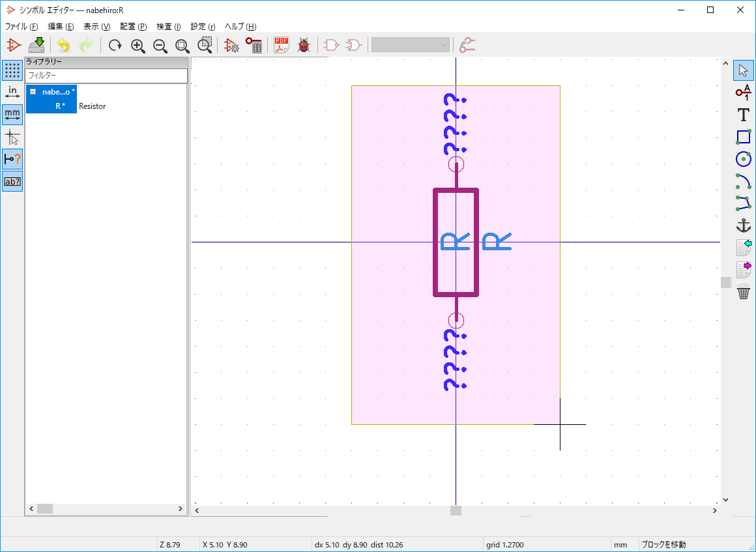
Task: Open the unit selection dropdown
Action: [x=411, y=45]
